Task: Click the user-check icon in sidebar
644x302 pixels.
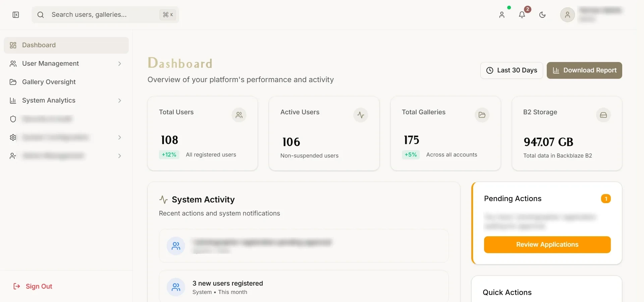Action: pos(13,156)
